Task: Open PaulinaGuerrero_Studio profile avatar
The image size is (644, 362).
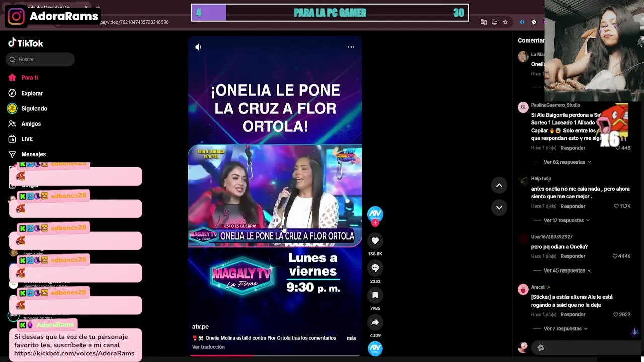Action: (x=523, y=107)
